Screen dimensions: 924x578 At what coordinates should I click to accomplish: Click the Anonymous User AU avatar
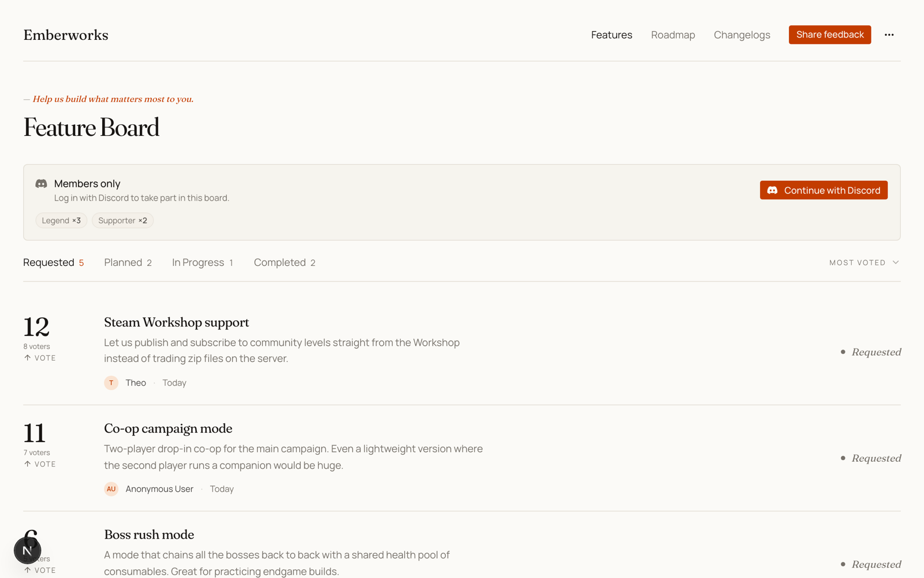point(111,489)
